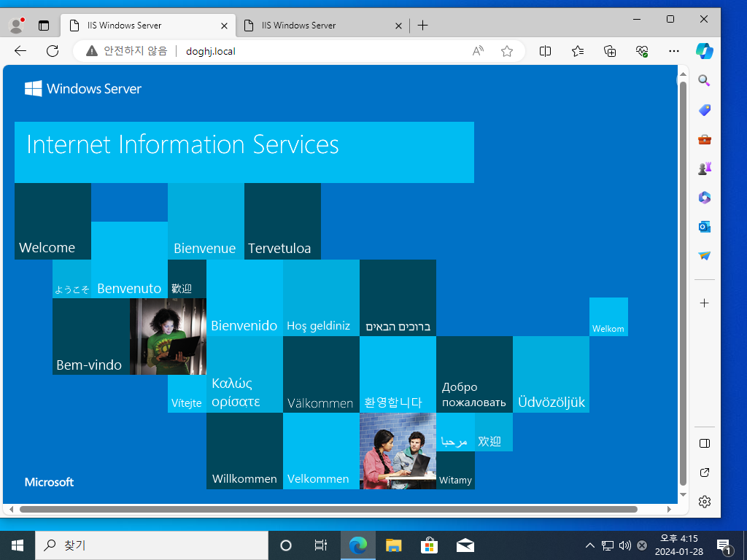747x560 pixels.
Task: Click the Hoş geldiniz tile
Action: 321,298
